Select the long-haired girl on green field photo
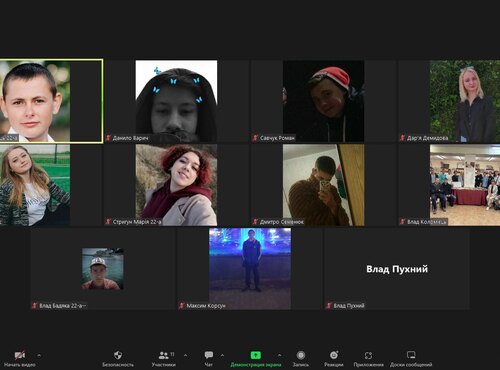Viewport: 500px width, 370px height. [35, 185]
